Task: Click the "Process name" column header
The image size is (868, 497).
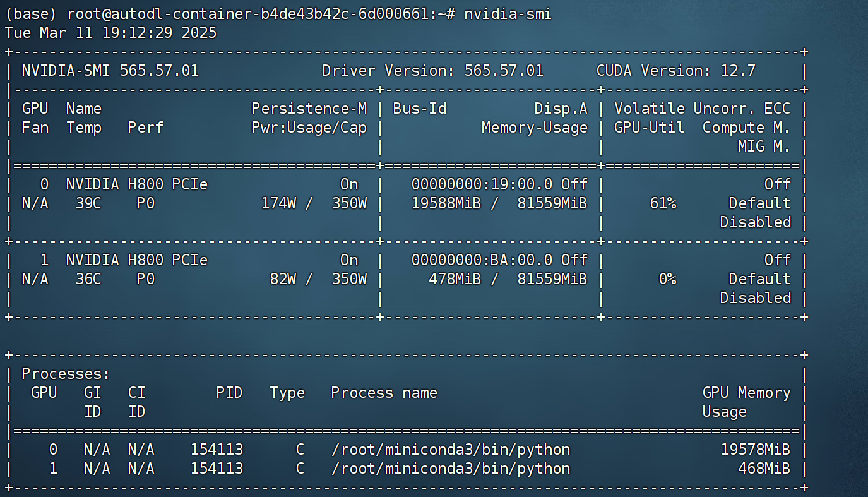Action: coord(384,393)
